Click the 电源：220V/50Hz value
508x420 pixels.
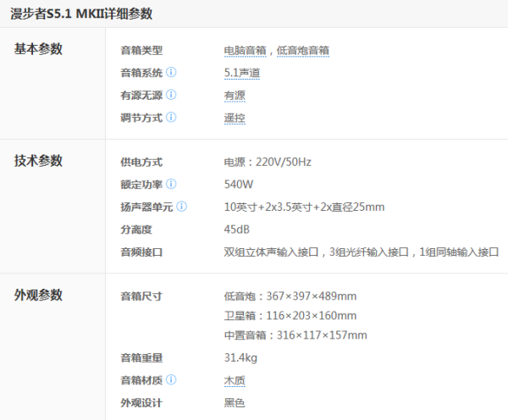(268, 162)
